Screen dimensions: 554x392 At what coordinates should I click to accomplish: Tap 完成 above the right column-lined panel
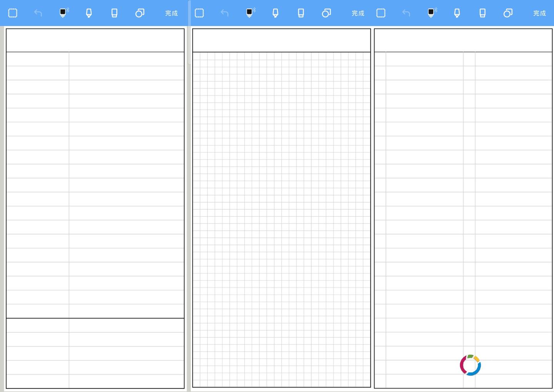(x=540, y=13)
